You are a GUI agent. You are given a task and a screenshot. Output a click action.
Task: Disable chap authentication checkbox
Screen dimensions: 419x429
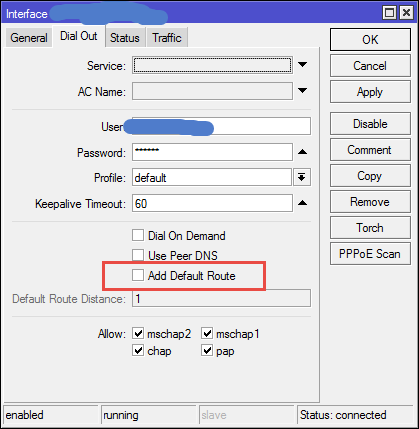click(x=138, y=350)
